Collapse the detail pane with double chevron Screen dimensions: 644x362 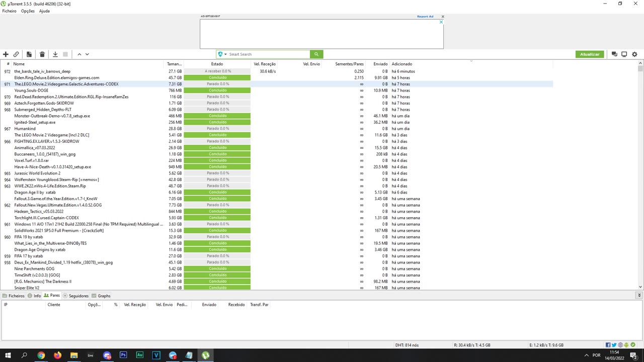click(x=639, y=296)
